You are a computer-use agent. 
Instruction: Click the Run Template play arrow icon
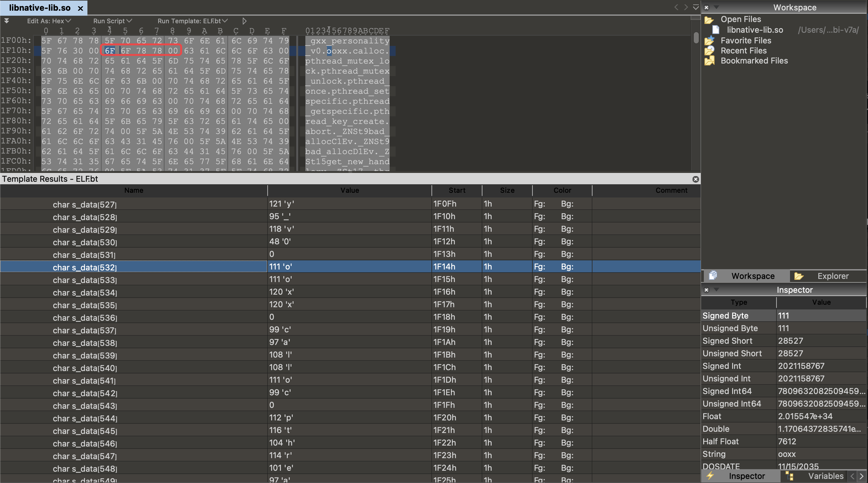(244, 21)
